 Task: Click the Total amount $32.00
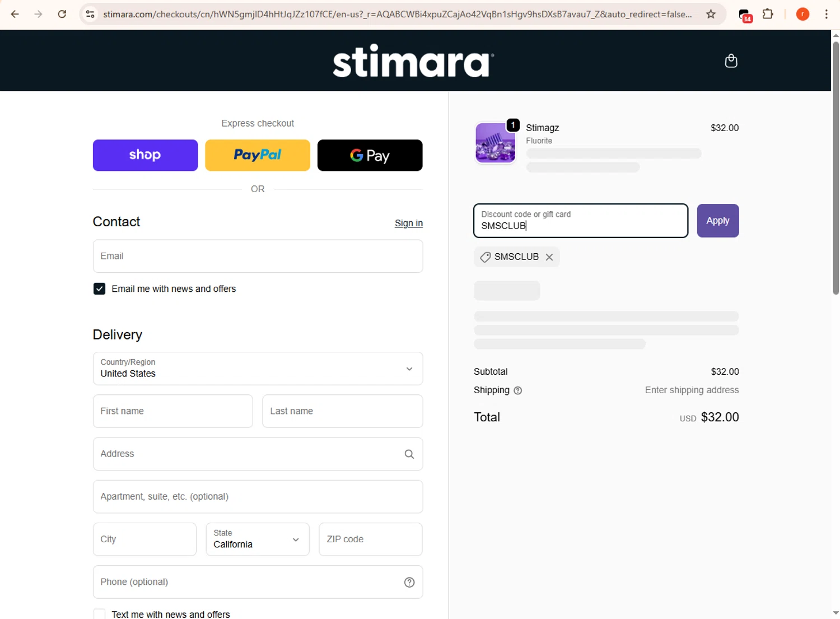[x=720, y=417]
